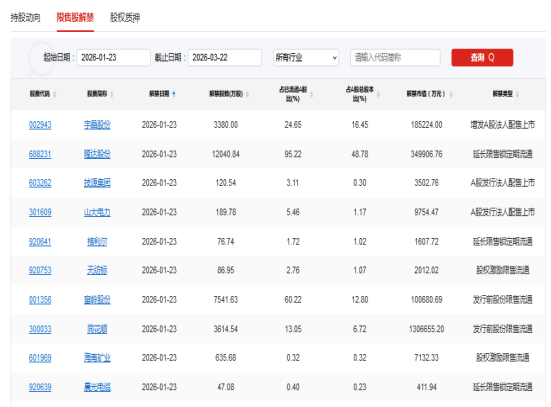Open 同花顺 stock name link
This screenshot has width=551, height=407.
[97, 329]
